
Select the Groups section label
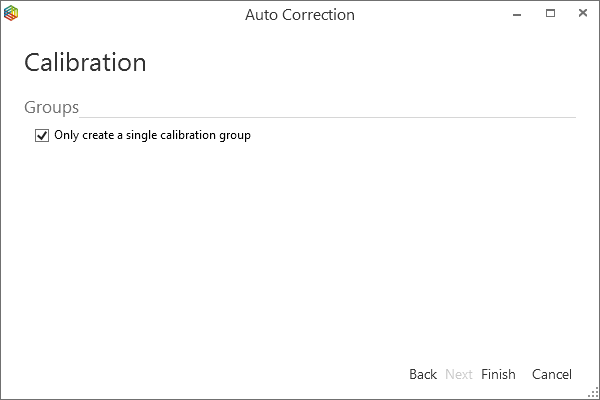[x=51, y=107]
